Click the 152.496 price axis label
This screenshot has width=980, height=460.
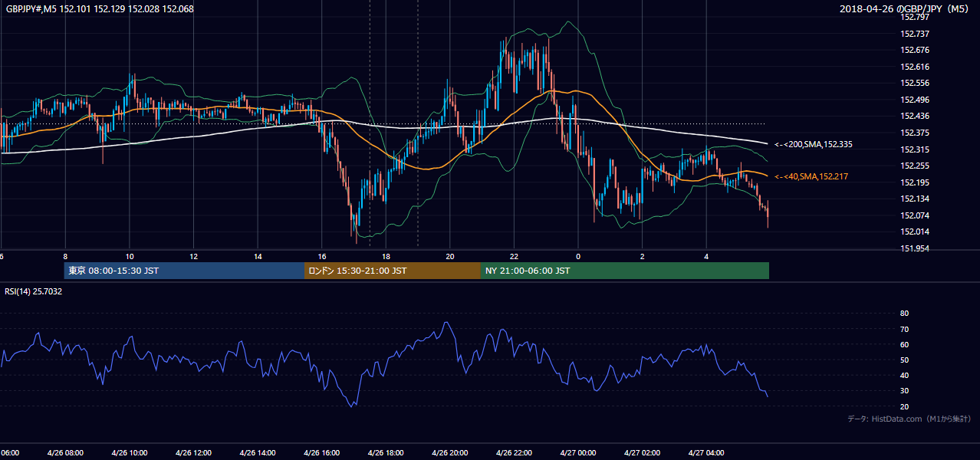pos(914,100)
